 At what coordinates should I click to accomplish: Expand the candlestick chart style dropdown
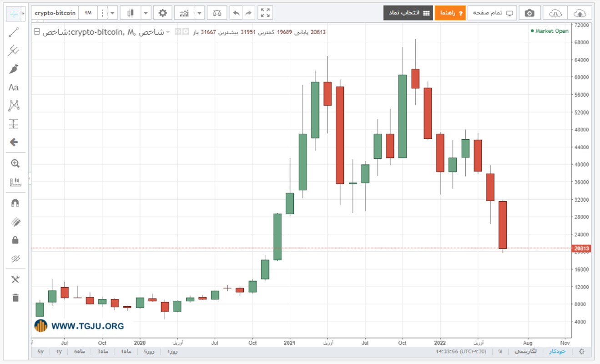click(146, 13)
